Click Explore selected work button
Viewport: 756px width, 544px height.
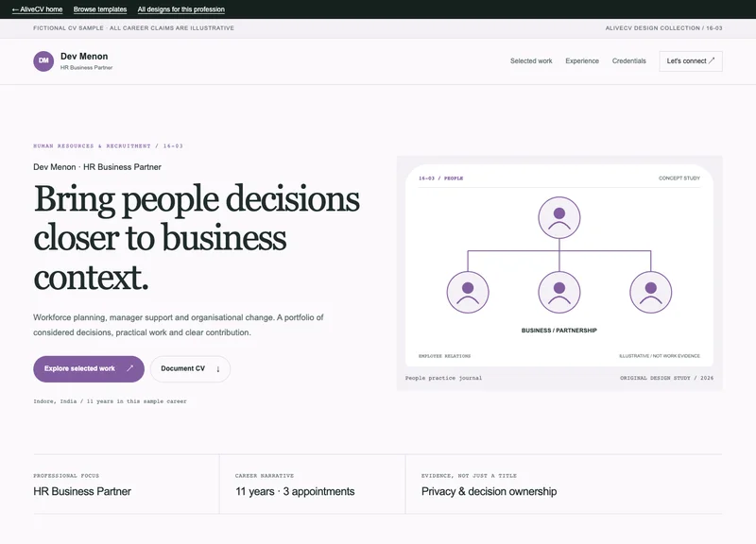point(89,369)
